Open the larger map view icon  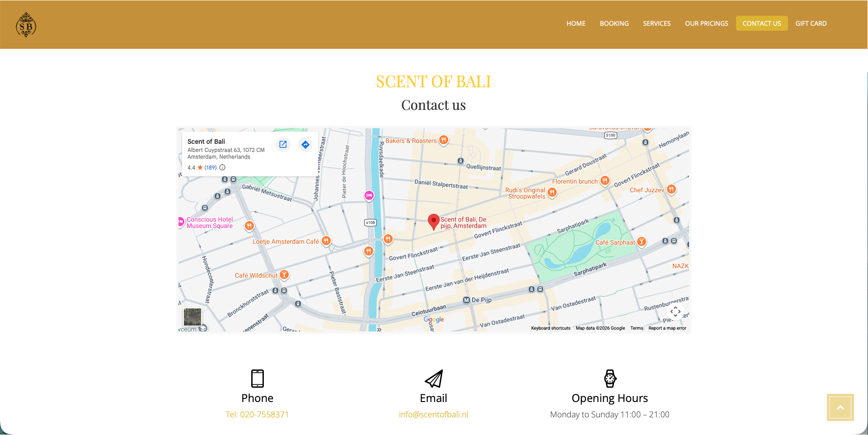pos(283,145)
